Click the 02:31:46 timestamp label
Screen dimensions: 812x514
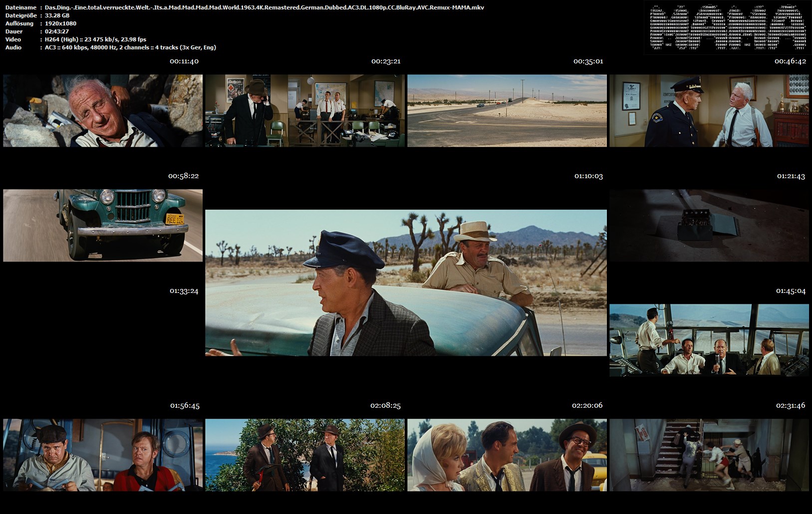pos(791,406)
